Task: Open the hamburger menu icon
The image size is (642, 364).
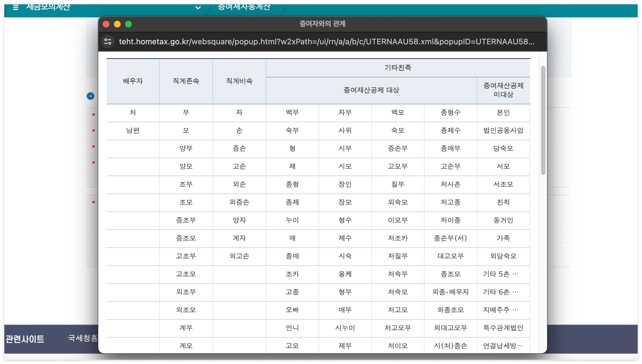Action: [x=16, y=7]
